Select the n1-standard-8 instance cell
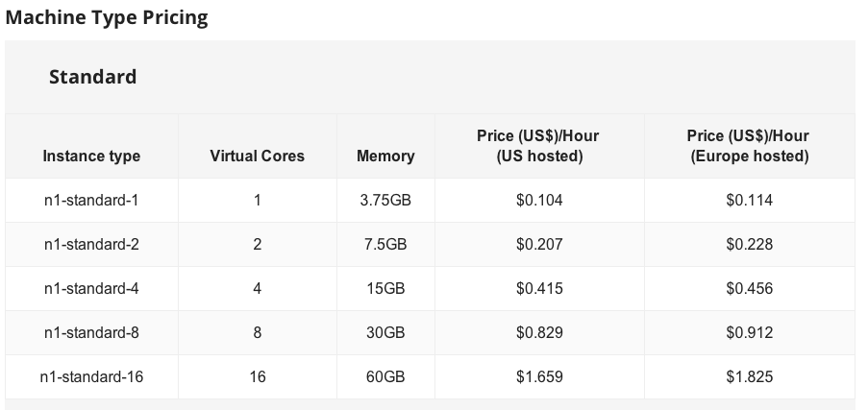This screenshot has height=410, width=868. (x=91, y=332)
